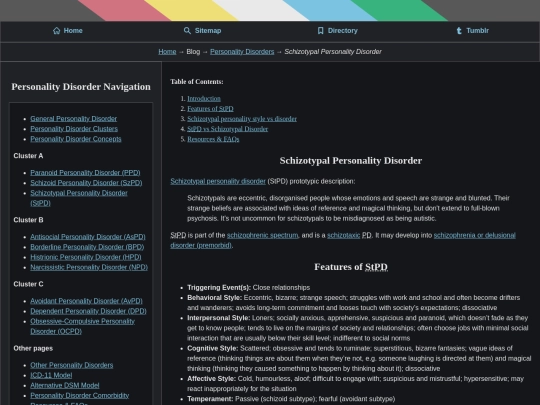Click the Cluster A heading
The height and width of the screenshot is (405, 540).
(x=28, y=156)
